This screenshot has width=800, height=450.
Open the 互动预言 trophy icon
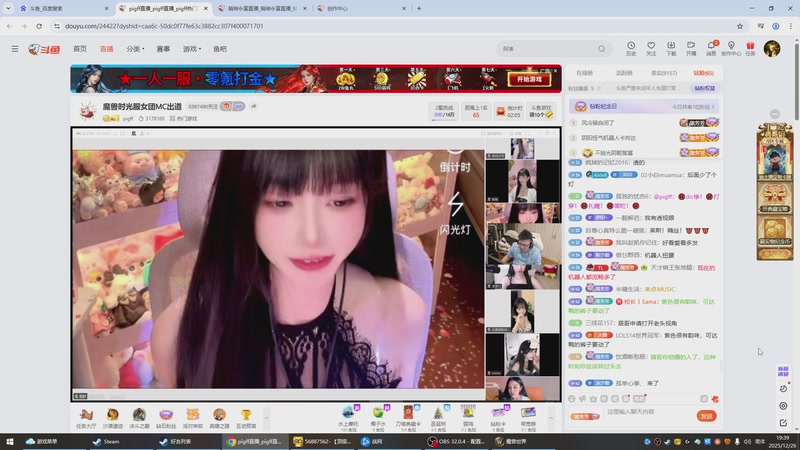coord(246,418)
